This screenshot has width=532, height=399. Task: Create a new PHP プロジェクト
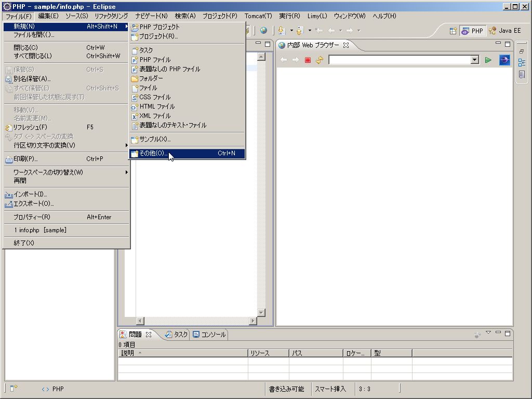[x=187, y=27]
